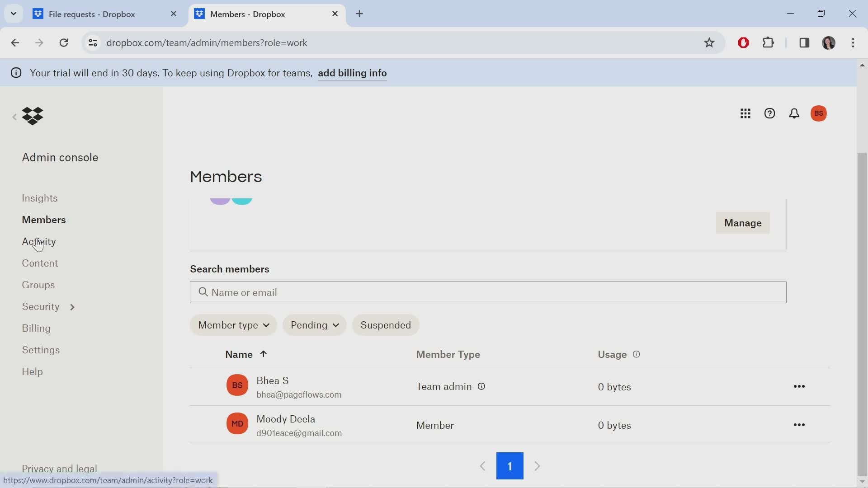Open Chrome's three-dot menu

click(x=853, y=43)
